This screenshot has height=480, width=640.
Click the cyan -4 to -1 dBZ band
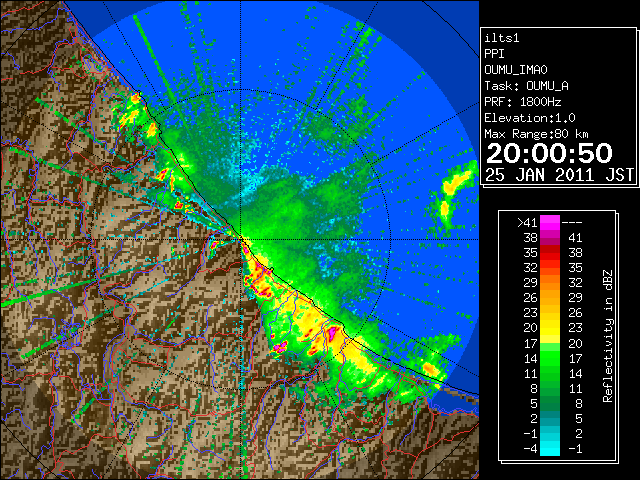pyautogui.click(x=550, y=448)
